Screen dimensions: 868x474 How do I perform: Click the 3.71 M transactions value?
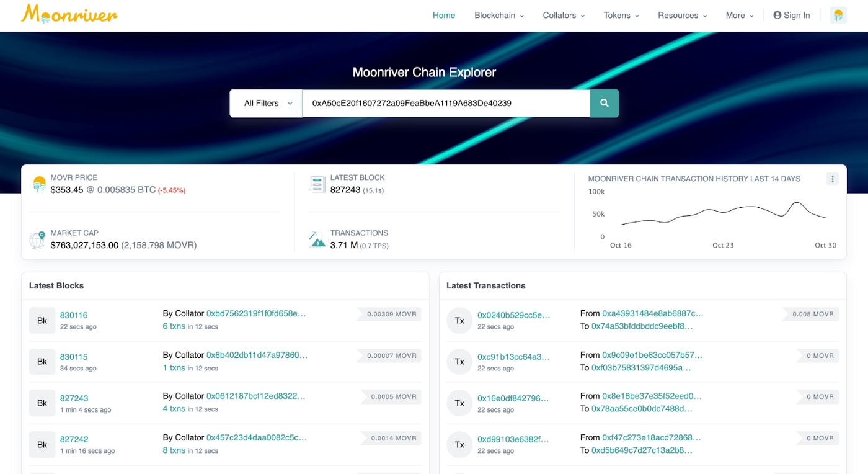point(343,245)
